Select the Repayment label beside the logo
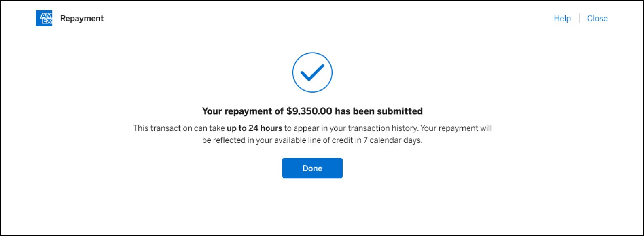The height and width of the screenshot is (236, 644). pyautogui.click(x=82, y=18)
